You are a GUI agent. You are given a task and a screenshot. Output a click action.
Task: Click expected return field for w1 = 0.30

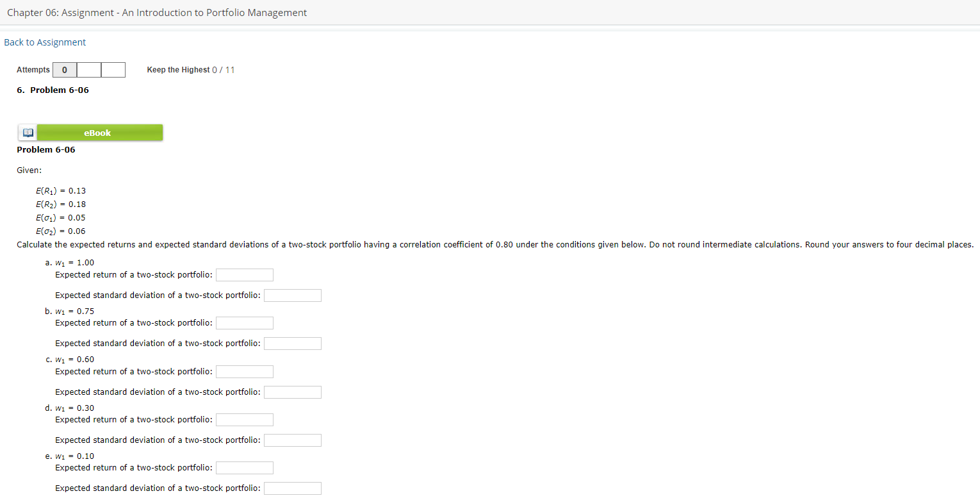coord(244,419)
